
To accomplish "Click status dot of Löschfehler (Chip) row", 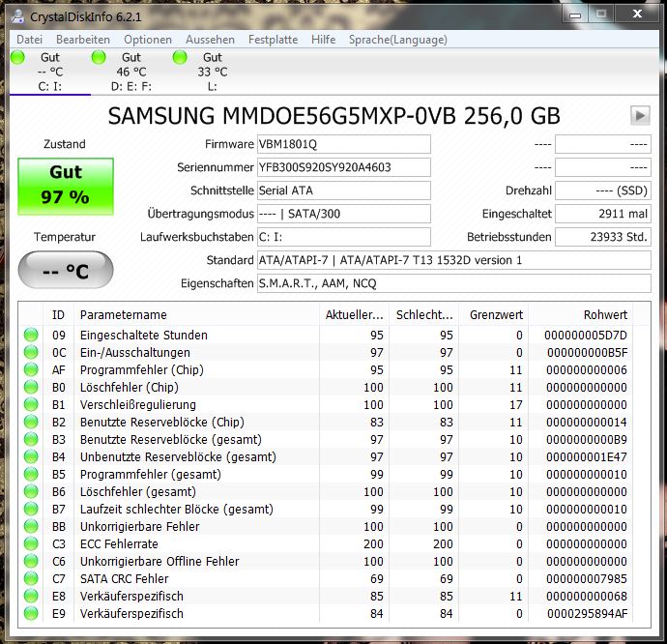I will (x=31, y=388).
